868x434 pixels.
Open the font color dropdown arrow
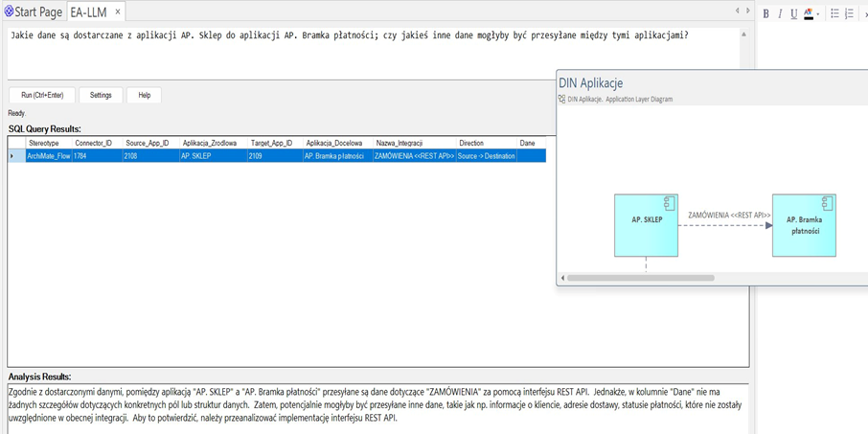point(817,14)
